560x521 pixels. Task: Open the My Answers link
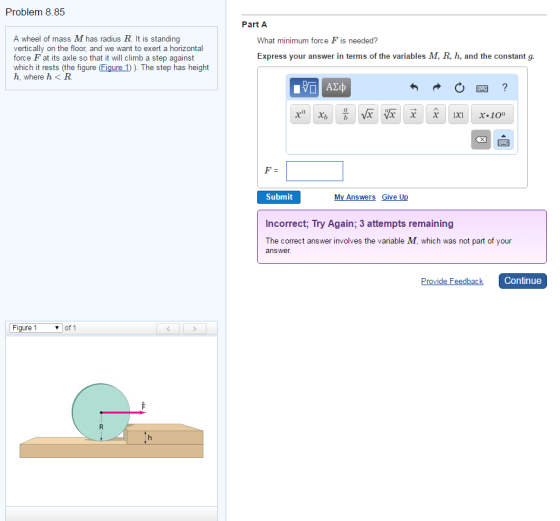click(x=355, y=197)
